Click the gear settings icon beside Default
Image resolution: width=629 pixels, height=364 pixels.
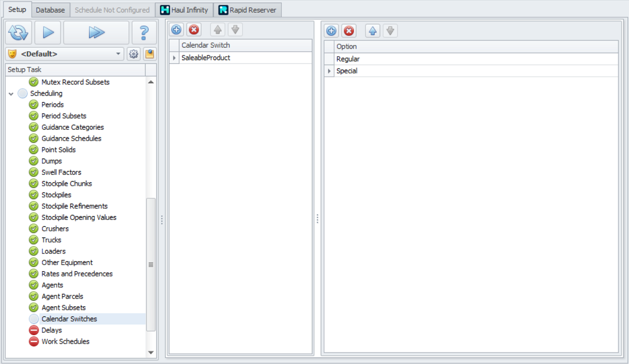pyautogui.click(x=134, y=54)
